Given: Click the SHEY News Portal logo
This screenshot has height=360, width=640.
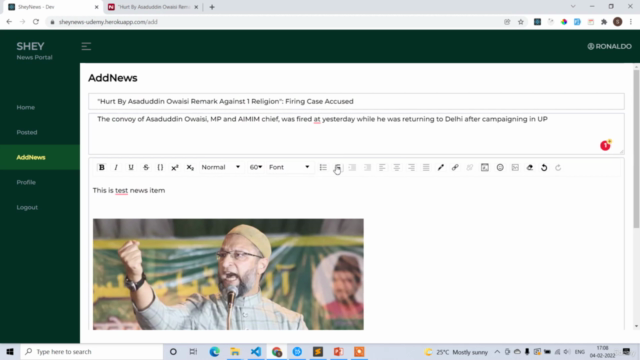Looking at the screenshot, I should (34, 51).
